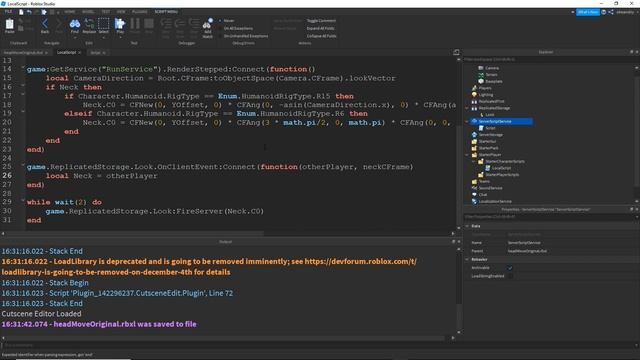
Task: Switch to the VIEW ribbon tab
Action: click(121, 12)
